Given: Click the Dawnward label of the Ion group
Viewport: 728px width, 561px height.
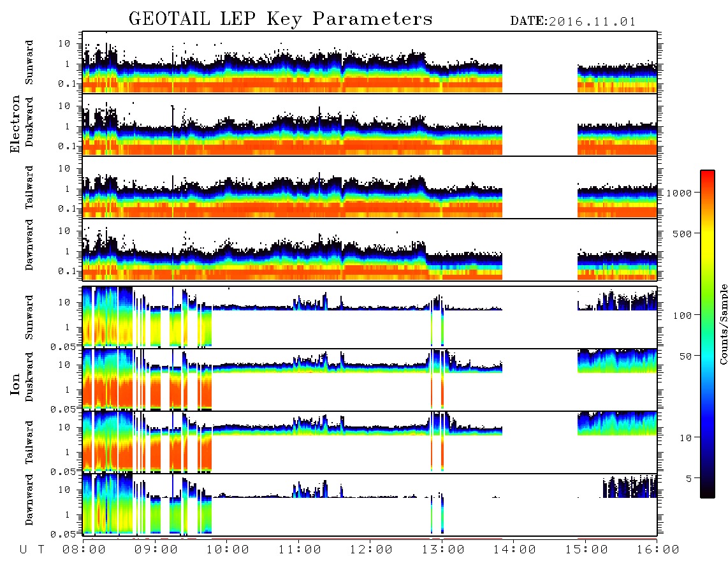Looking at the screenshot, I should (x=29, y=500).
